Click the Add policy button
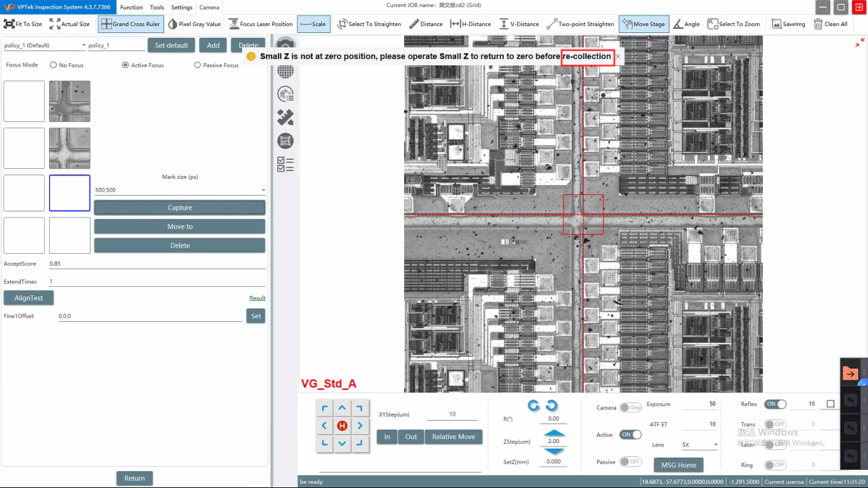This screenshot has width=868, height=488. [213, 46]
